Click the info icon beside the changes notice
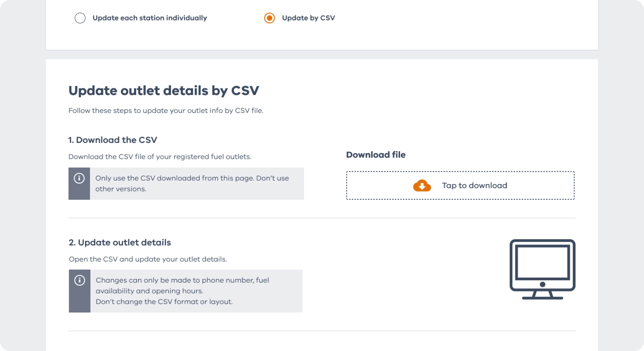The width and height of the screenshot is (644, 351). click(x=79, y=280)
